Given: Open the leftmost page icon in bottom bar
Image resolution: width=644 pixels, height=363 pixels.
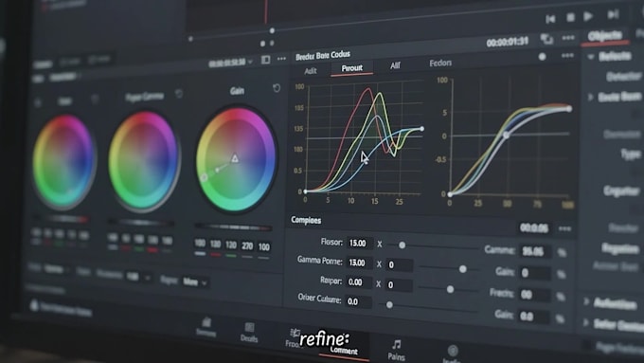Looking at the screenshot, I should click(x=206, y=327).
